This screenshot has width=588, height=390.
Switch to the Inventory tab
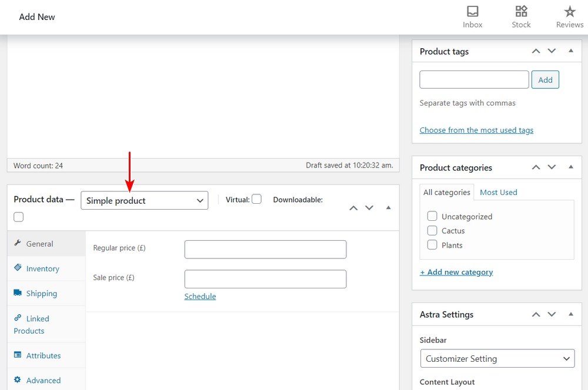tap(46, 268)
